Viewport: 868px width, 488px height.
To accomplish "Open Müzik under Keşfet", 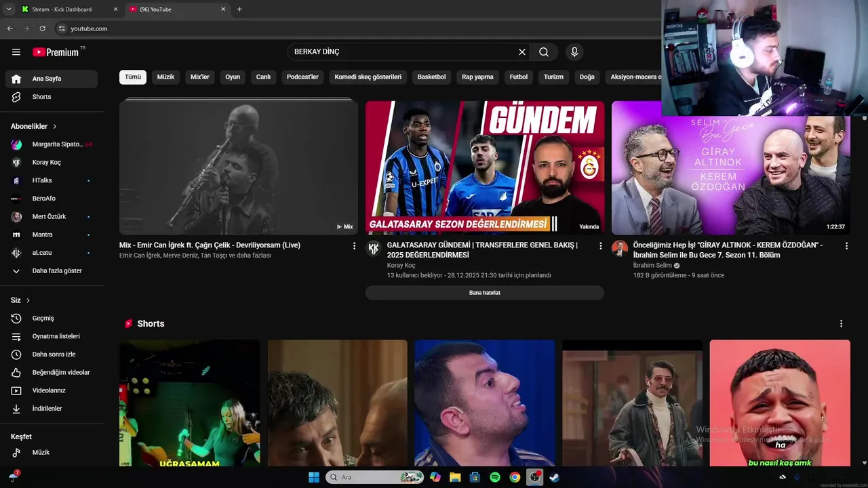I will point(52,452).
